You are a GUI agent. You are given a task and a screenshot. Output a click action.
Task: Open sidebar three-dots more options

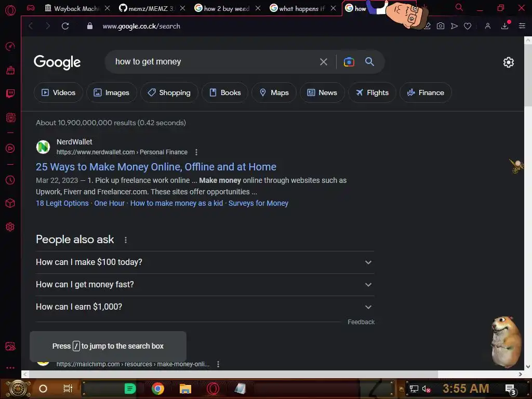click(x=10, y=367)
